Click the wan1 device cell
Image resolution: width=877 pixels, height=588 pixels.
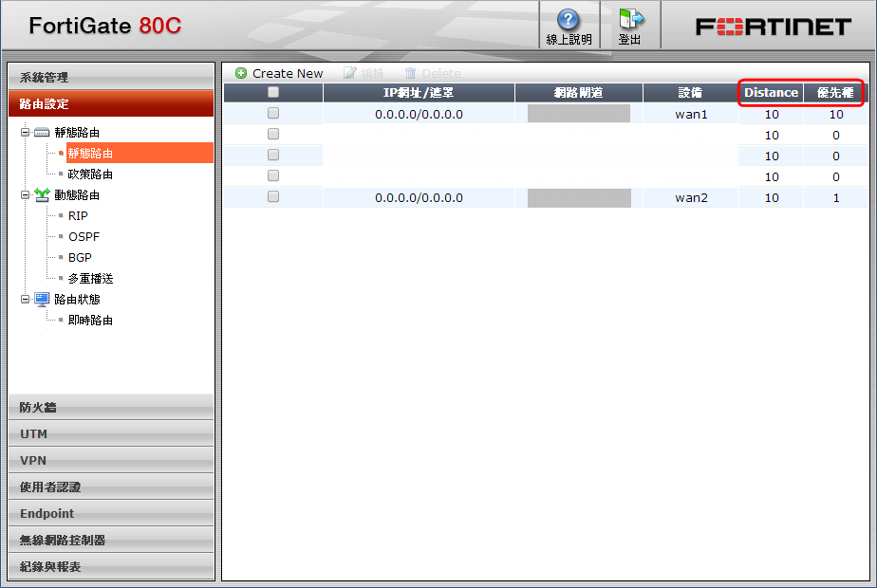coord(691,115)
